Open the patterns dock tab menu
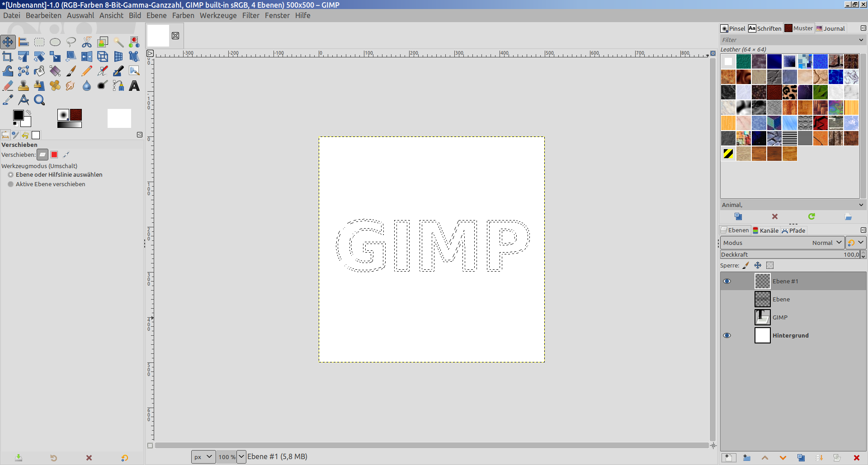This screenshot has height=465, width=868. [x=863, y=28]
